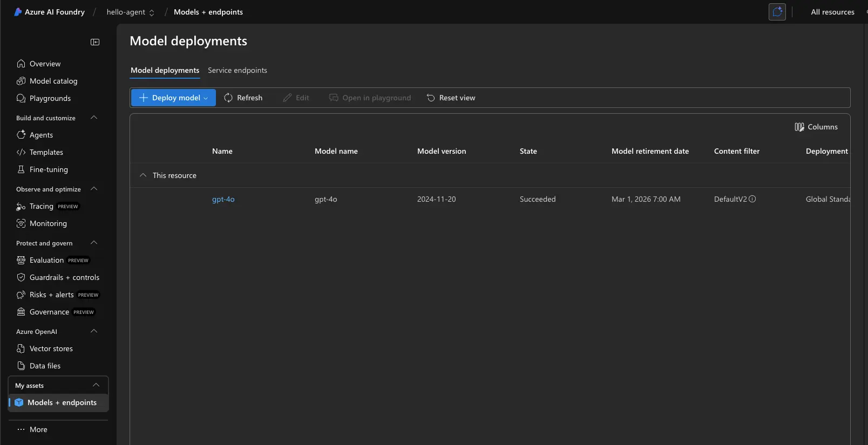Image resolution: width=868 pixels, height=445 pixels.
Task: Click Models + endpoints breadcrumb
Action: click(x=208, y=12)
